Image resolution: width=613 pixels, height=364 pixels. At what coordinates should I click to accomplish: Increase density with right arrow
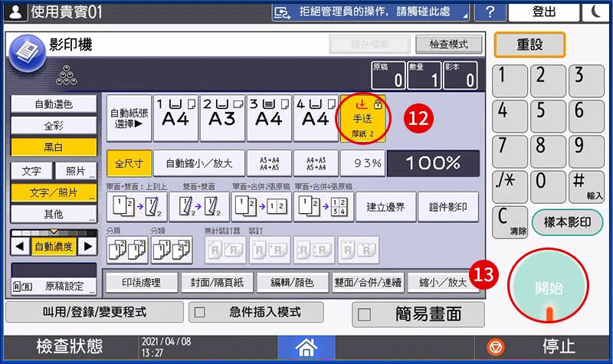pyautogui.click(x=87, y=246)
